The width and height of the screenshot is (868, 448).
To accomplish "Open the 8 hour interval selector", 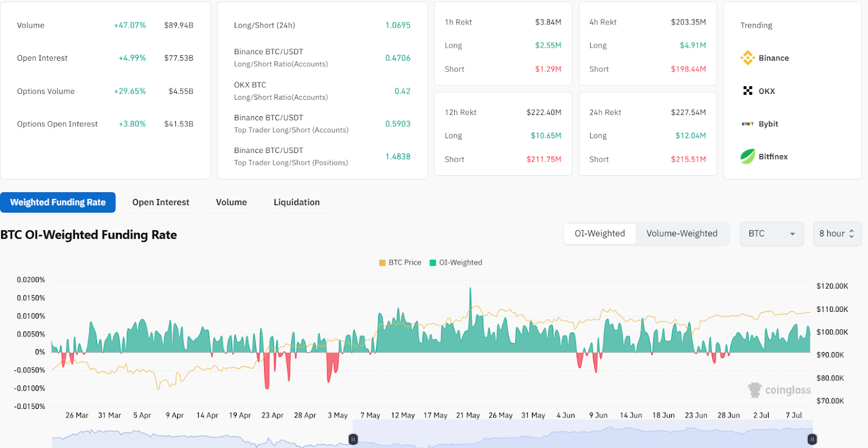I will click(837, 234).
